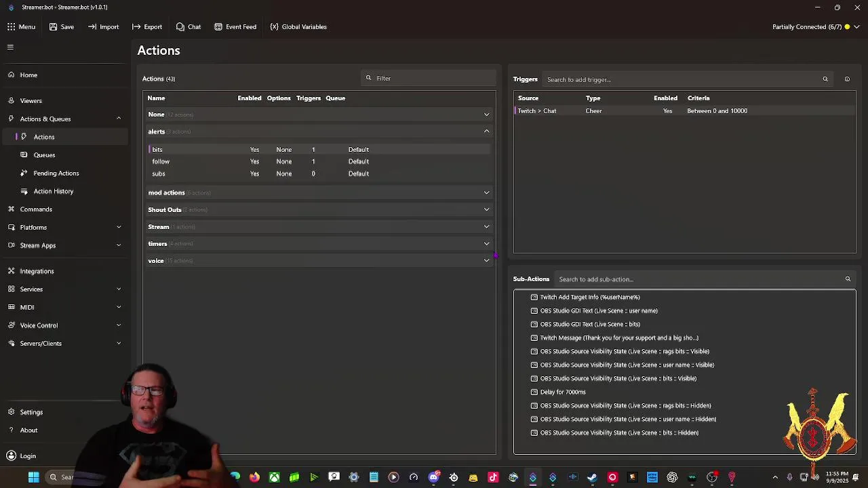868x488 pixels.
Task: Expand the Stream action group
Action: 486,226
